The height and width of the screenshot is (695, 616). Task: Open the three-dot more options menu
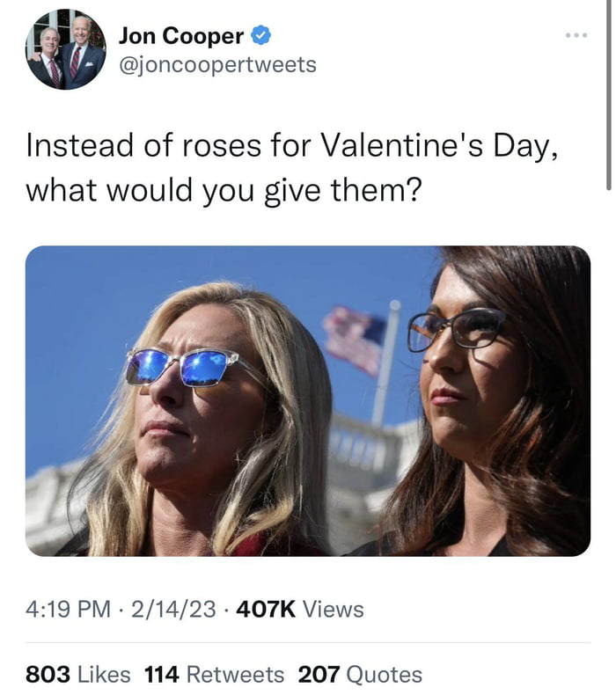pos(576,35)
